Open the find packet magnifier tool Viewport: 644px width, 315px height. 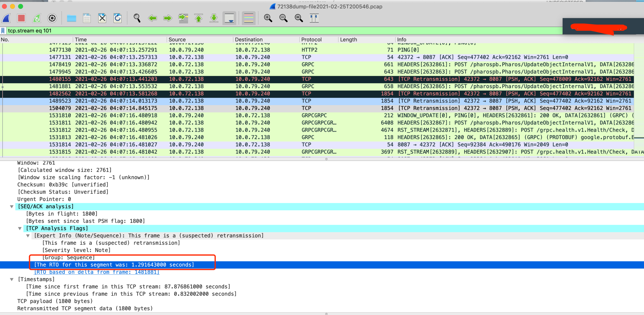point(137,18)
